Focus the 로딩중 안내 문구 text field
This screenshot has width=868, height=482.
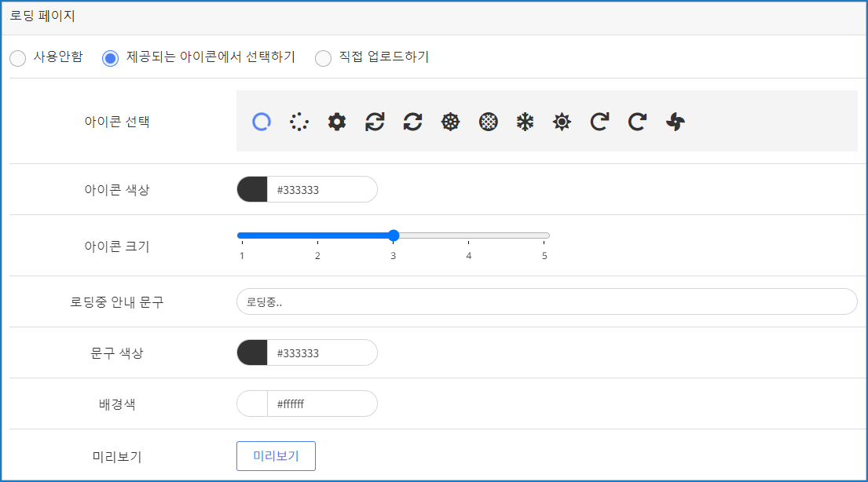(x=546, y=301)
